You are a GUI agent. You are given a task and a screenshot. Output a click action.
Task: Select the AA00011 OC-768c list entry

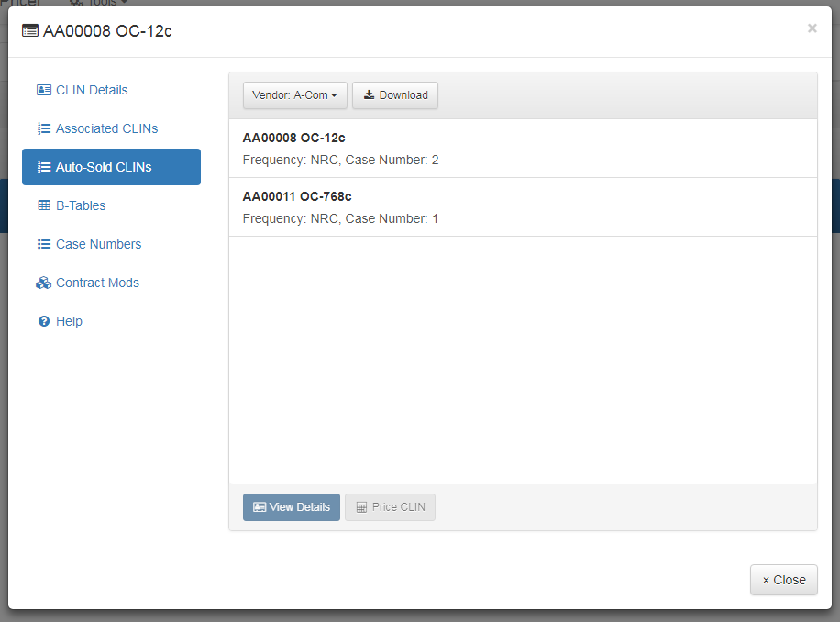pos(523,206)
